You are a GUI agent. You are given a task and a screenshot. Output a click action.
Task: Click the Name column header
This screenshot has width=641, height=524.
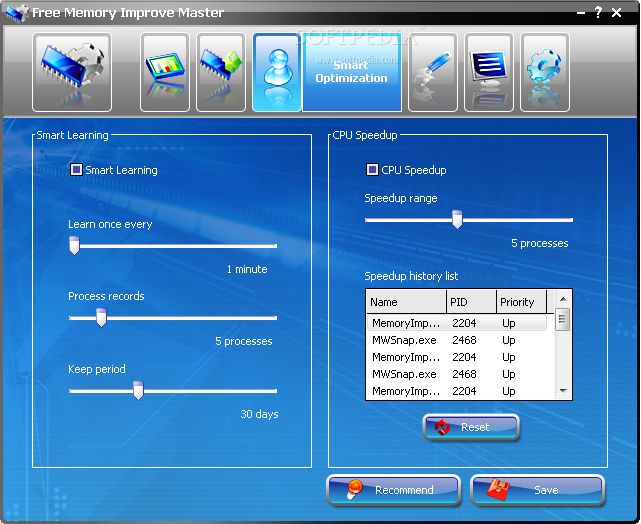pos(406,302)
